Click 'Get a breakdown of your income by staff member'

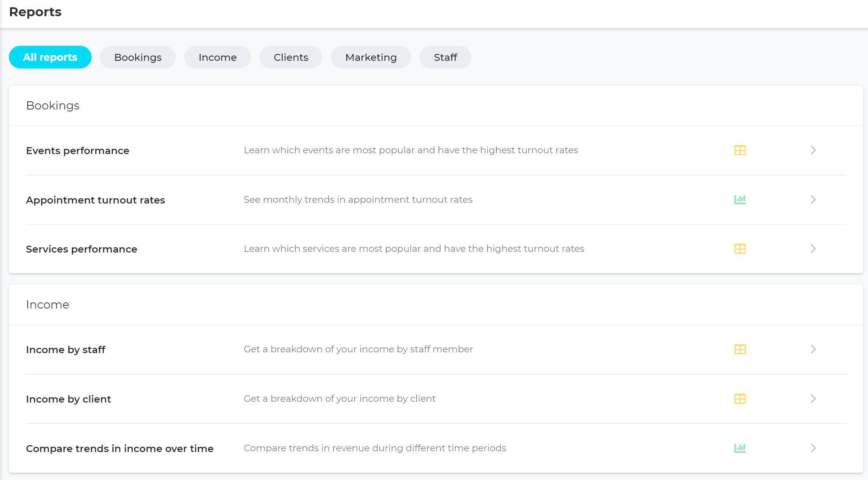[x=358, y=349]
